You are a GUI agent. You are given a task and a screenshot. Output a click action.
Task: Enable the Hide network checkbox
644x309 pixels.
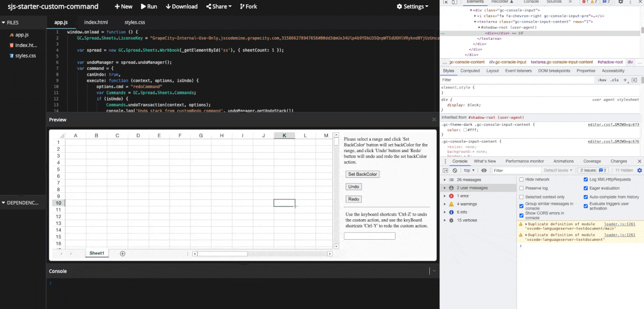click(522, 179)
